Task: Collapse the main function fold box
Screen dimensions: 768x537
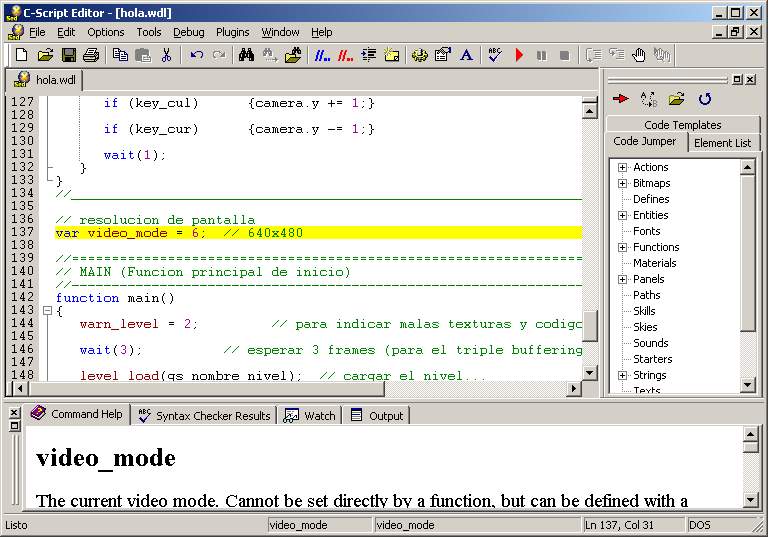Action: point(47,310)
